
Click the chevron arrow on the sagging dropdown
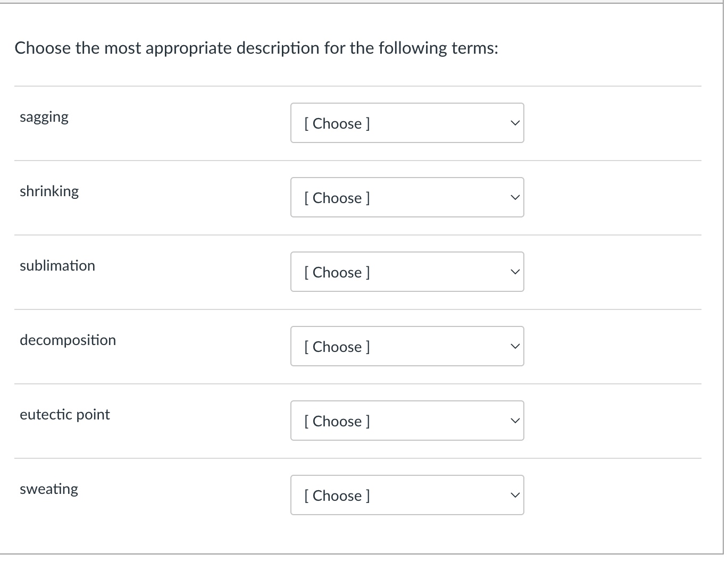[514, 123]
